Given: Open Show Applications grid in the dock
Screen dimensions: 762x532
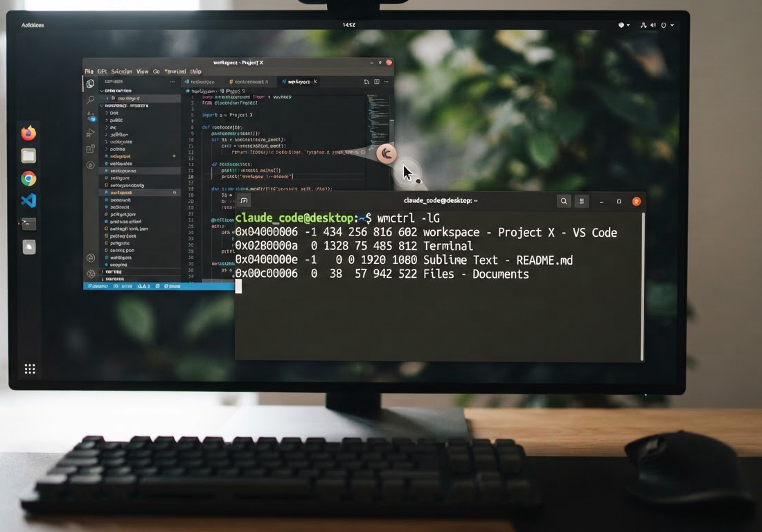Looking at the screenshot, I should (30, 369).
